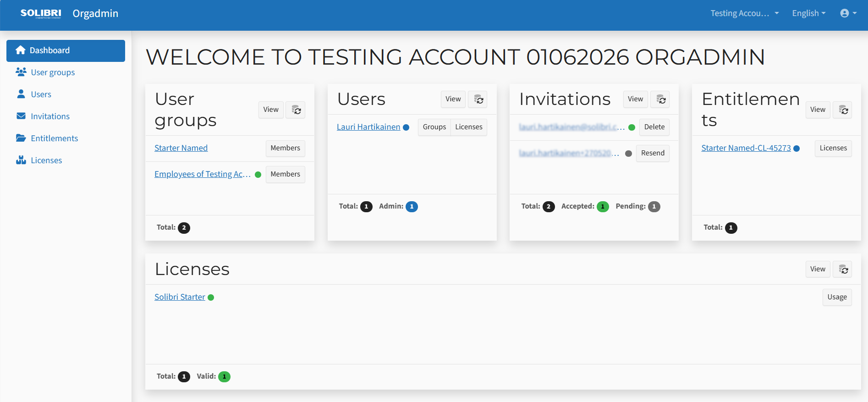Click Usage button for Solibri Starter

837,297
